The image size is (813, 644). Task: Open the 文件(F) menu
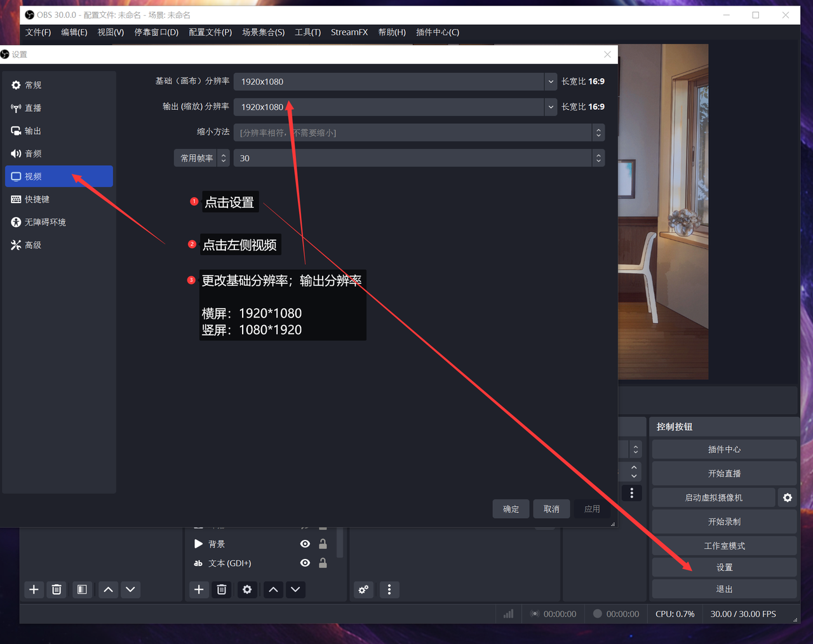coord(38,32)
